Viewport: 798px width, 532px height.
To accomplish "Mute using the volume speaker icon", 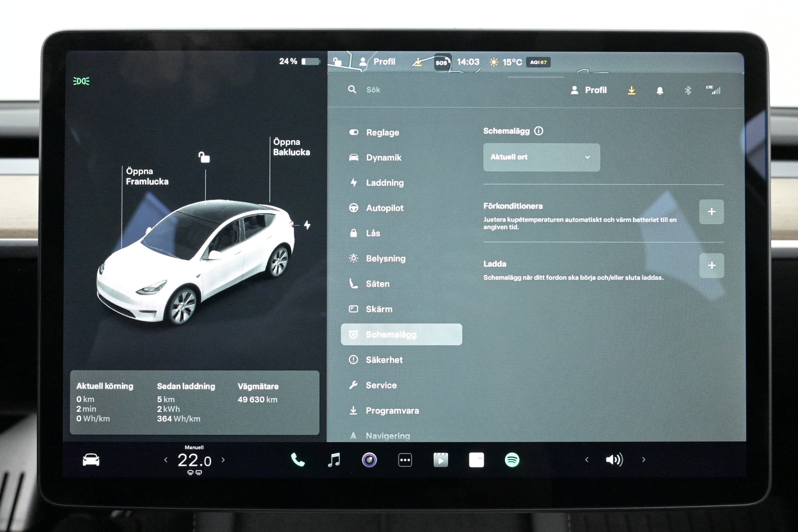I will tap(614, 460).
